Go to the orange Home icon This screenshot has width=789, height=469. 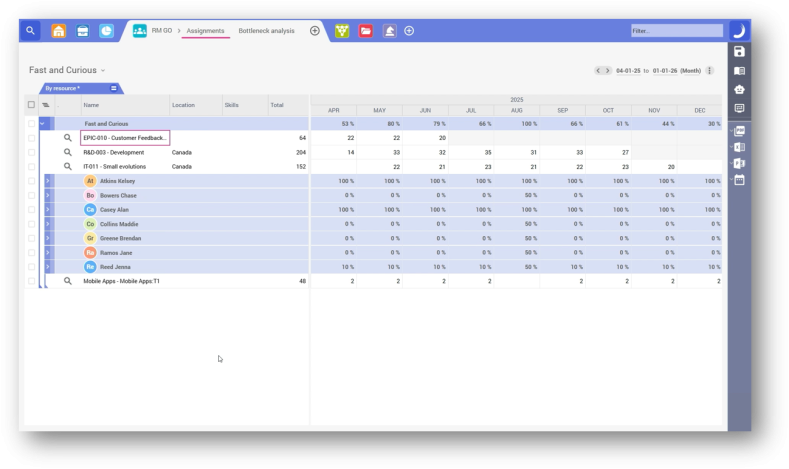[59, 31]
